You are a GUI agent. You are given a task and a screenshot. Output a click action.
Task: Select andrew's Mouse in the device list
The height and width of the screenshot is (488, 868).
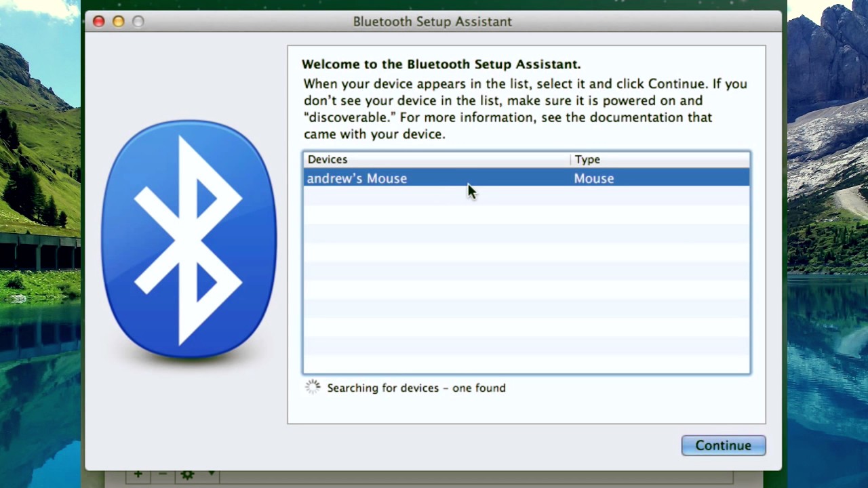[x=526, y=178]
